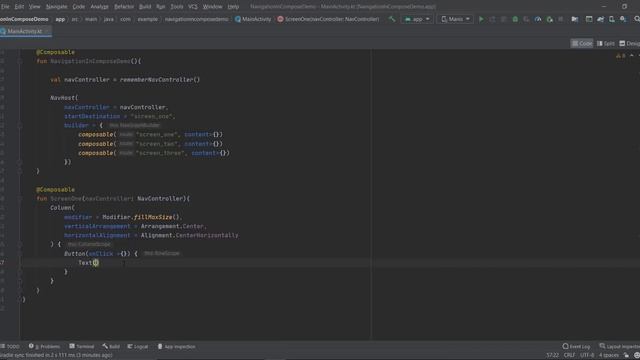The height and width of the screenshot is (360, 640).
Task: Open the Build tool window
Action: click(111, 347)
